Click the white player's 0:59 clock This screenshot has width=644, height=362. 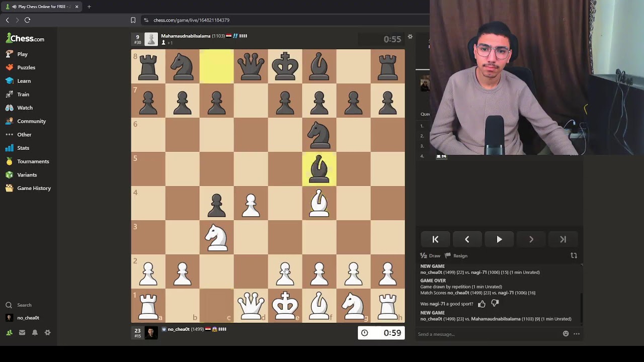tap(381, 333)
